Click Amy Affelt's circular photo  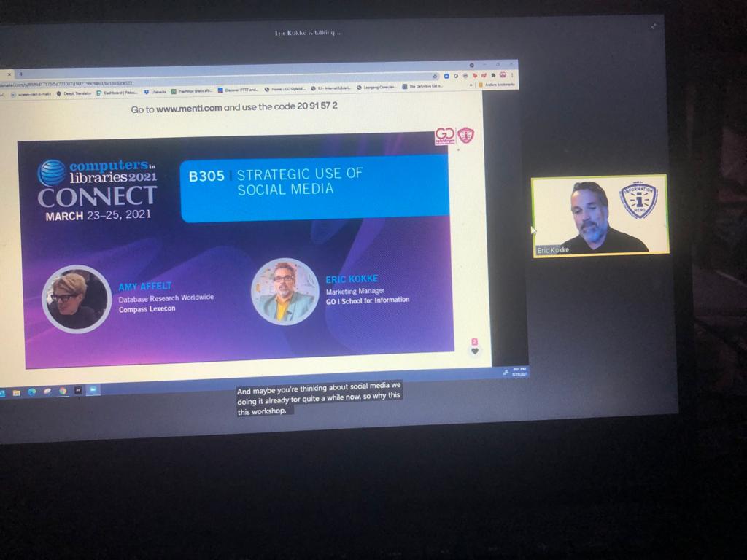pos(77,298)
